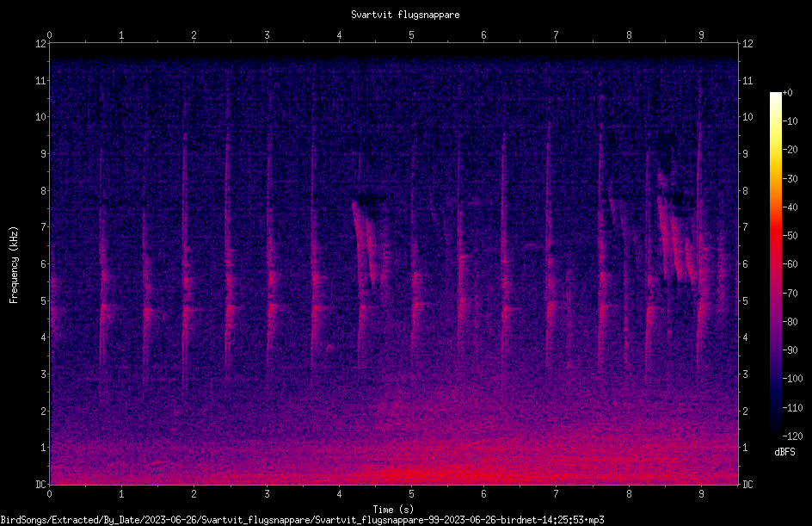Click the 7 s tick on top time axis
The height and width of the screenshot is (526, 812).
pos(557,35)
